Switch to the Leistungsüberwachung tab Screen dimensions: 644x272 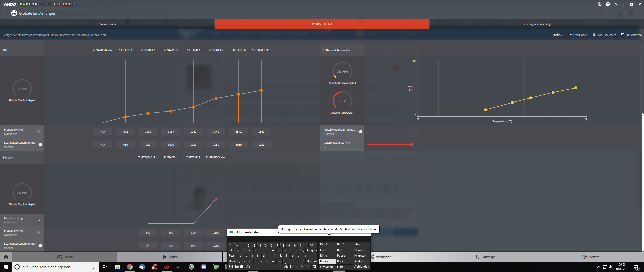536,24
